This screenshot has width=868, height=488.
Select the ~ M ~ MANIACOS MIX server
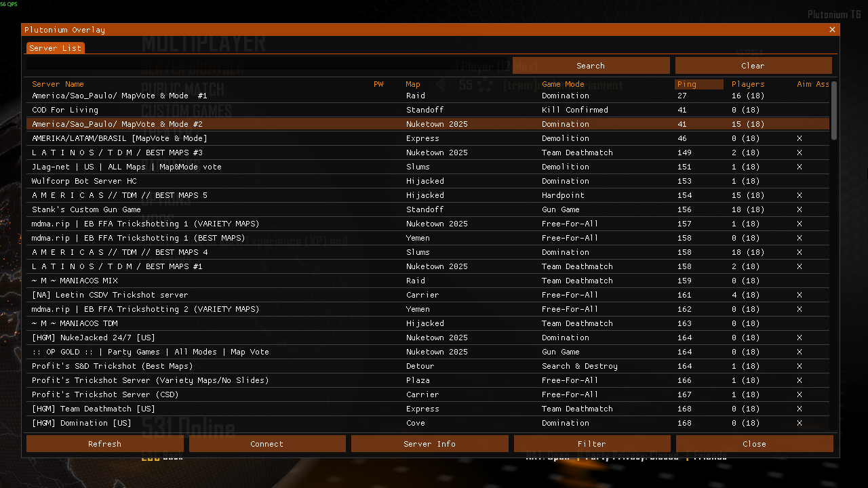pos(428,281)
